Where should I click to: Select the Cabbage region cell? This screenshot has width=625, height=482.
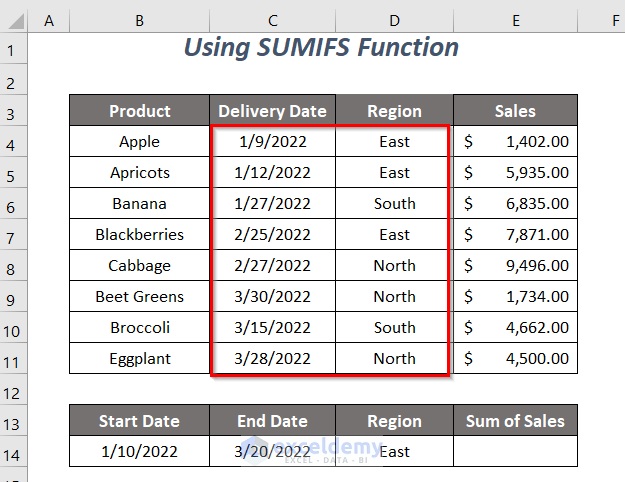394,266
